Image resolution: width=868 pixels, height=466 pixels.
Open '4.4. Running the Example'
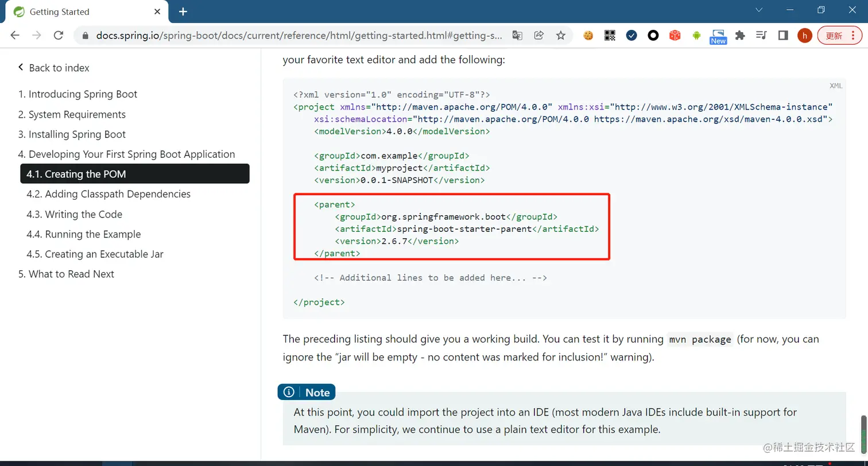click(84, 234)
